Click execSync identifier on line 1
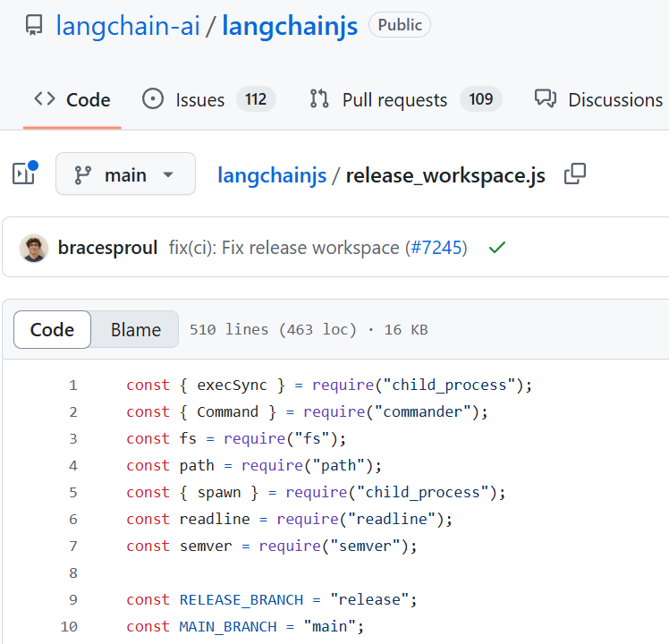The height and width of the screenshot is (644, 669). (233, 385)
